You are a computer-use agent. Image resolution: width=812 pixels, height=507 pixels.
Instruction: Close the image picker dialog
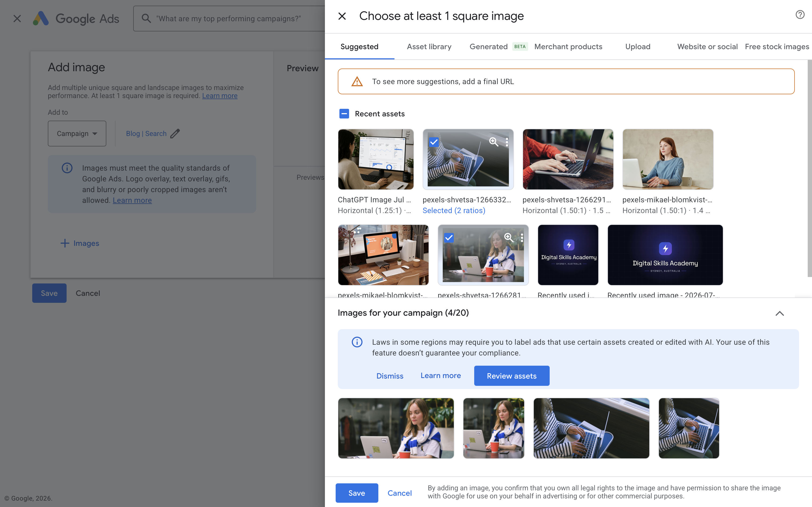coord(342,16)
